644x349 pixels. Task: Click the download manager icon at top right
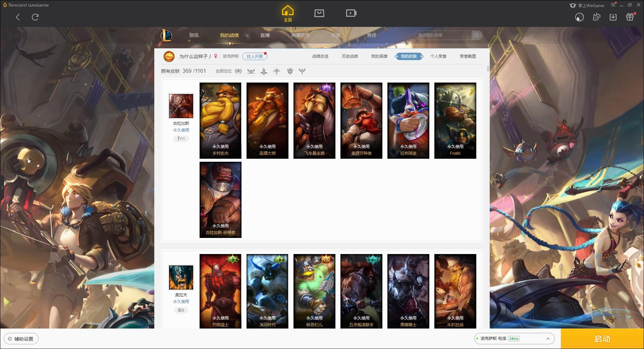point(613,17)
